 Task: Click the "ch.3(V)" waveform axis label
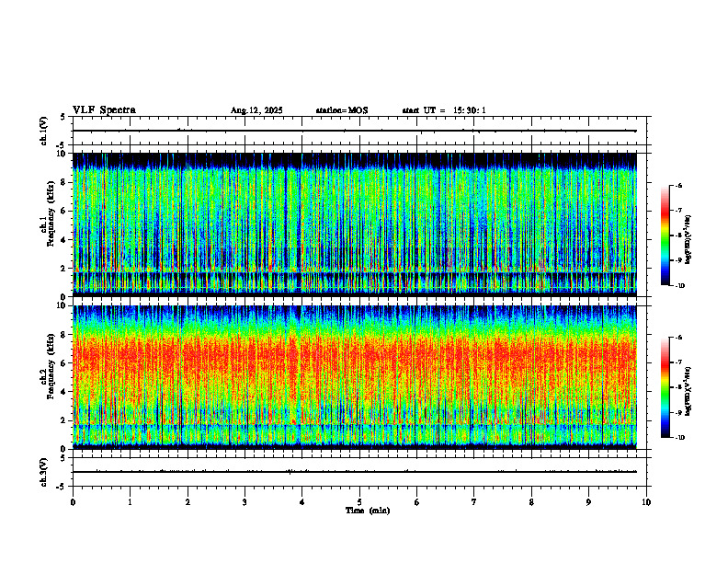coord(43,472)
